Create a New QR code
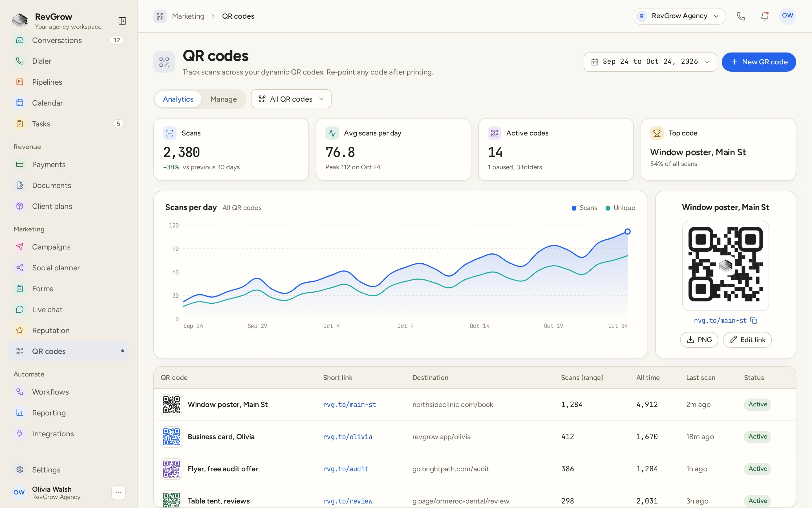The image size is (812, 508). tap(759, 62)
